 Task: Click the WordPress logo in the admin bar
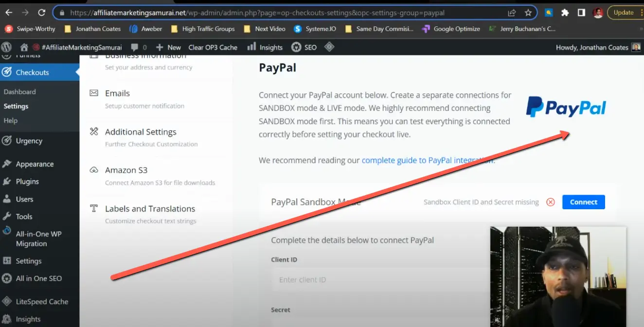coord(6,47)
